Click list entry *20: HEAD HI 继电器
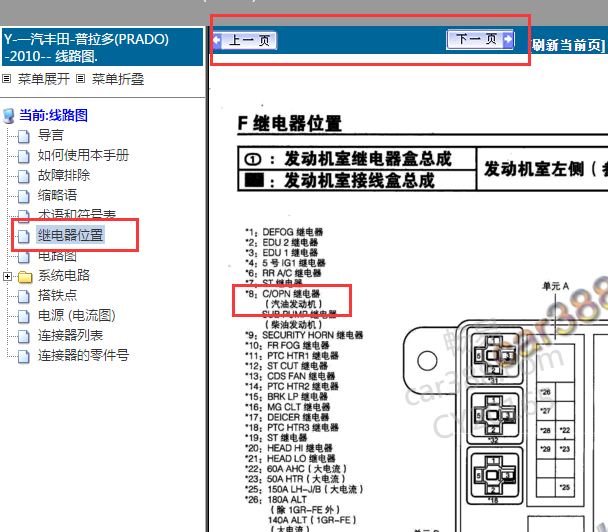The image size is (608, 532). [x=289, y=448]
